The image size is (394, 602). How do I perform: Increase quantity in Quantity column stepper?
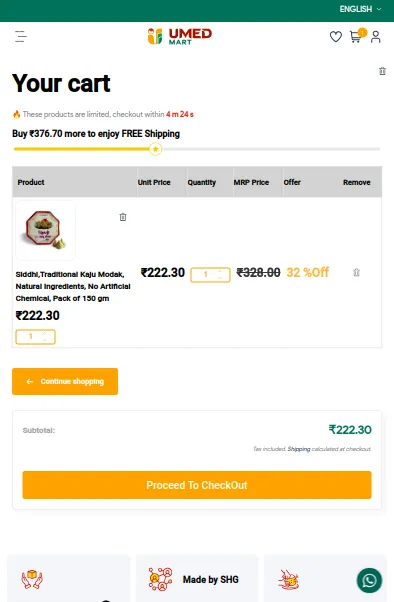220,271
